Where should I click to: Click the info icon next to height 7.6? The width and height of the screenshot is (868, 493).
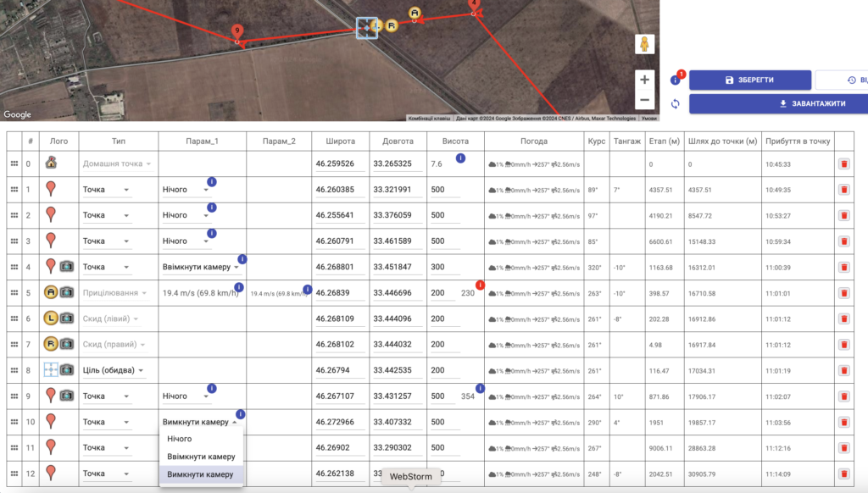[x=460, y=158]
